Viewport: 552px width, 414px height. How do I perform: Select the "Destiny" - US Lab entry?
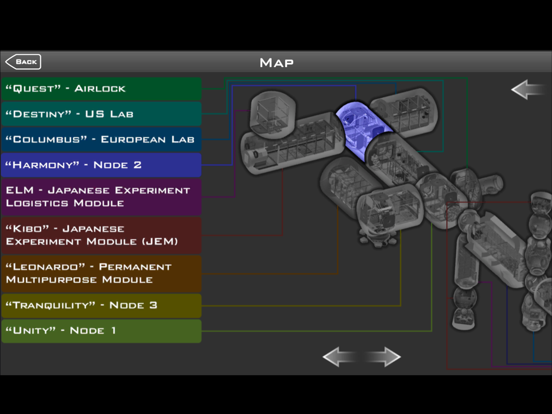[x=101, y=114]
